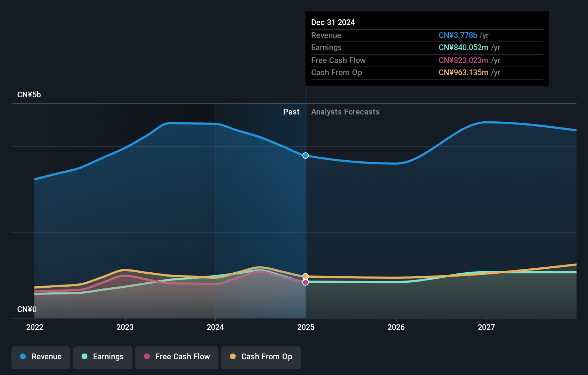The image size is (588, 375).
Task: Click the CN¥840.052m earnings value
Action: click(463, 48)
